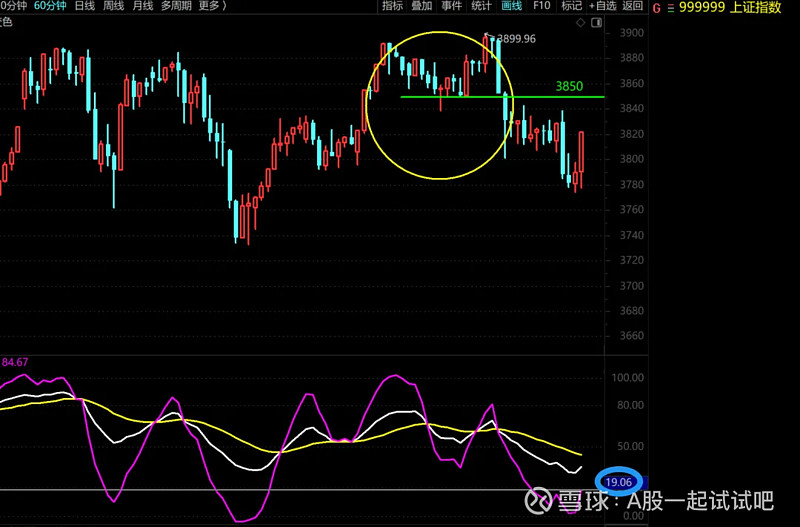Select the green 3850 horizontal line label
800x527 pixels.
569,86
